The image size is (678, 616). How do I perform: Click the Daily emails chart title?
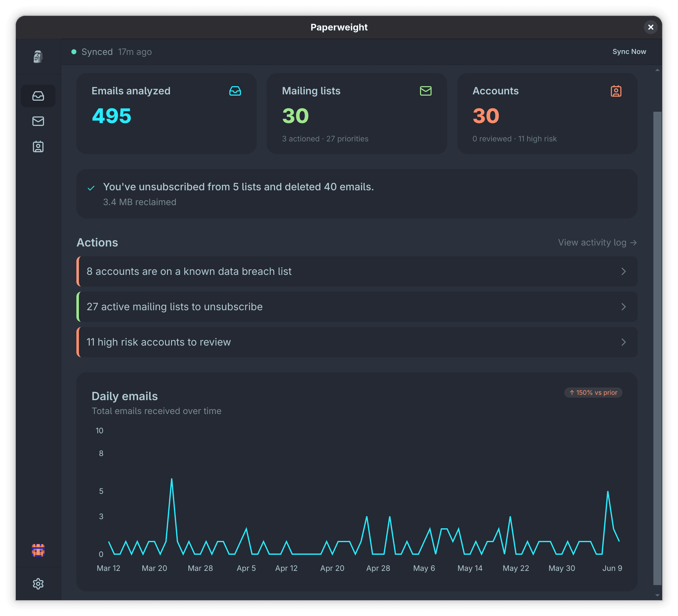coord(124,396)
